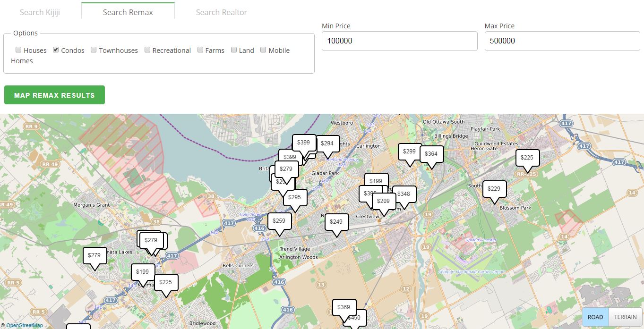Click the $259 map marker
The width and height of the screenshot is (644, 329).
[279, 221]
